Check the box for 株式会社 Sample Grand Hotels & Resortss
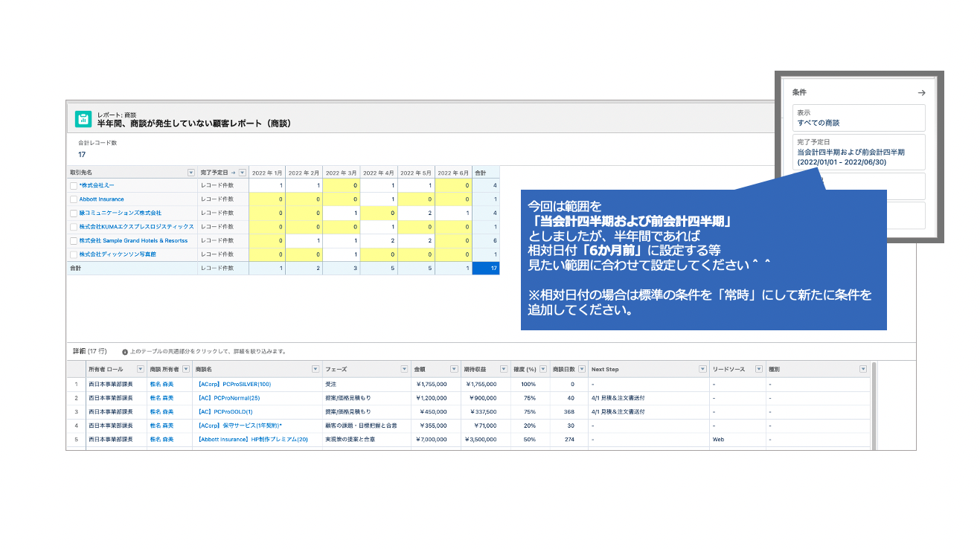 pyautogui.click(x=74, y=241)
